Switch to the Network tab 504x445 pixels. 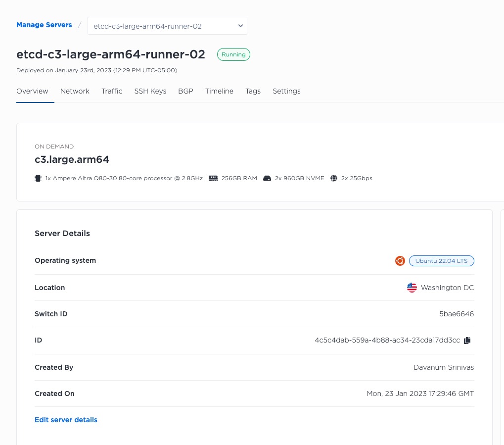tap(75, 91)
